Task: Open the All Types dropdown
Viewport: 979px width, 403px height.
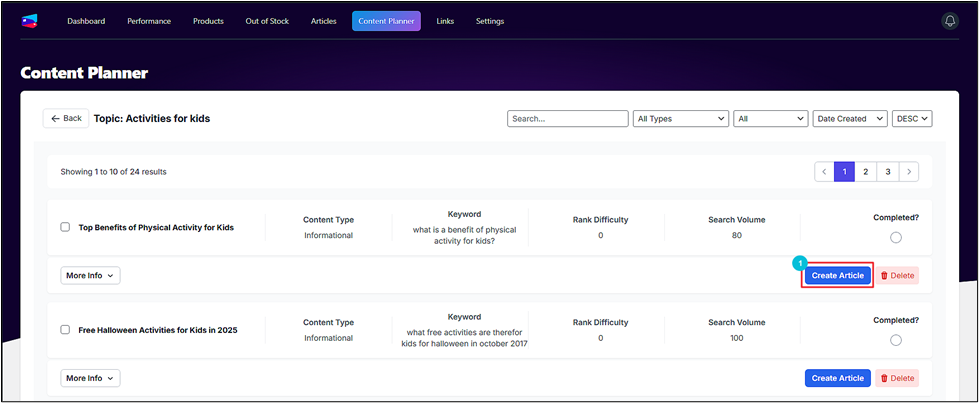Action: [681, 119]
